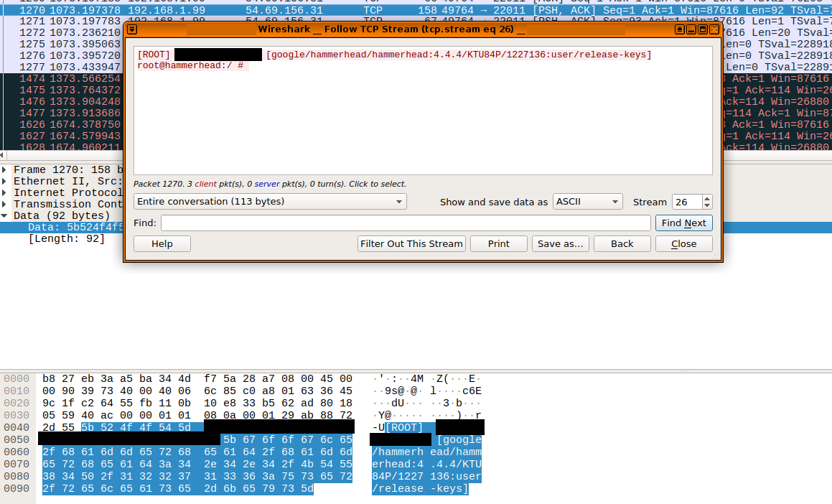The height and width of the screenshot is (504, 832).
Task: Select packet 1276 in packet list
Action: [x=62, y=56]
